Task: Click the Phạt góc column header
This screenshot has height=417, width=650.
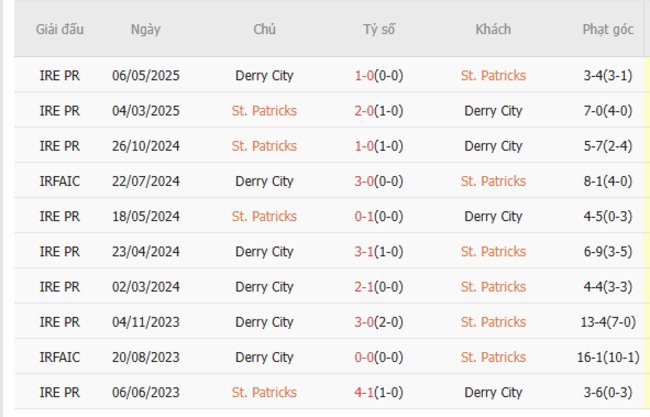Action: coord(608,29)
